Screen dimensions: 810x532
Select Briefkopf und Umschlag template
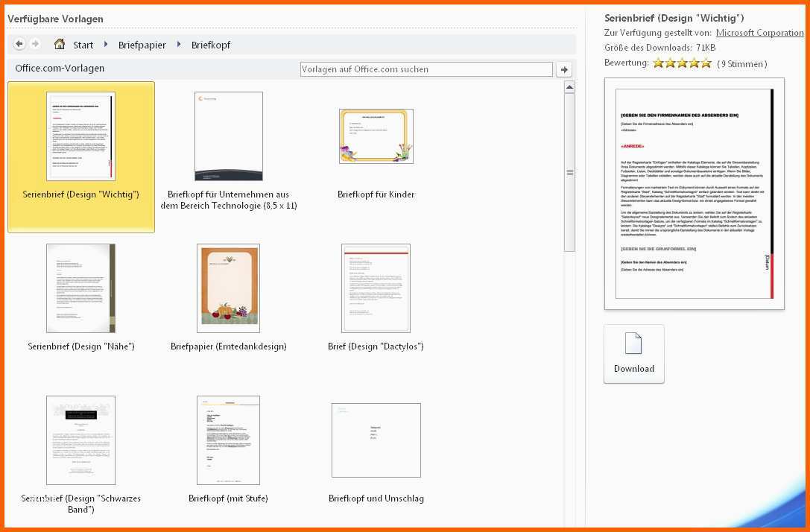[x=376, y=440]
